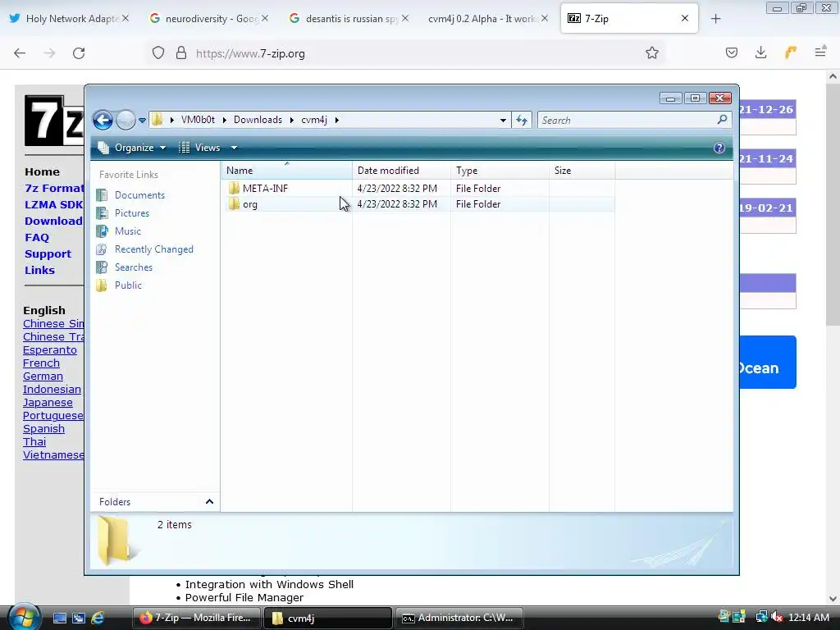The height and width of the screenshot is (630, 840).
Task: Click the Explorer refresh button
Action: pyautogui.click(x=522, y=120)
